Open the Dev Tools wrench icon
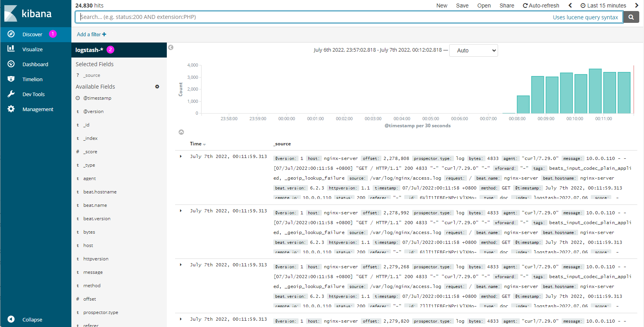The height and width of the screenshot is (327, 644). pyautogui.click(x=11, y=94)
